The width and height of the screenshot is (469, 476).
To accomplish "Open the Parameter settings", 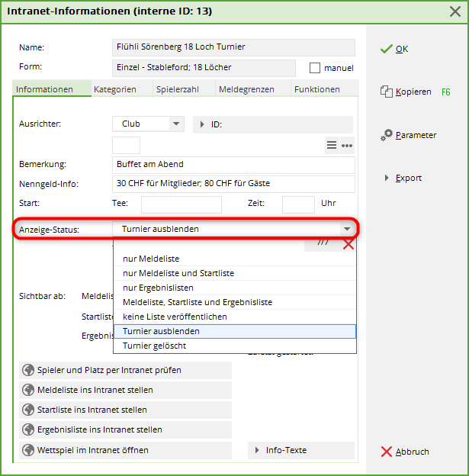I will pos(408,135).
